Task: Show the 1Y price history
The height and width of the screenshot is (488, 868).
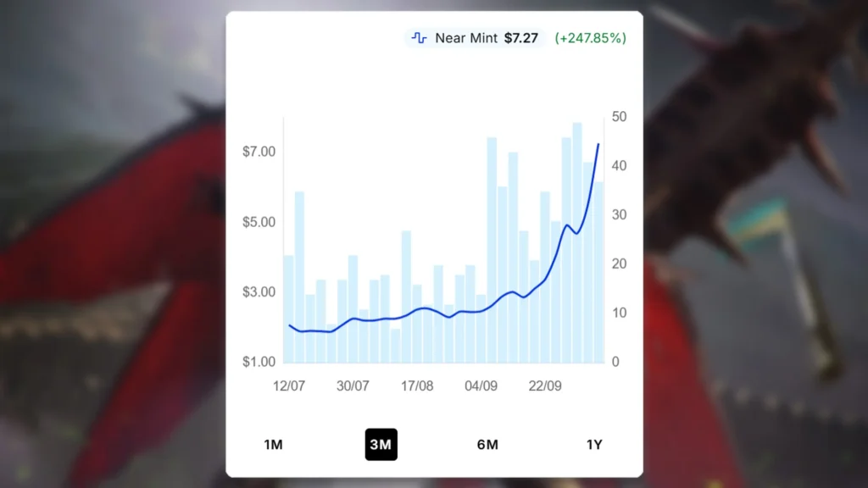Action: [594, 445]
